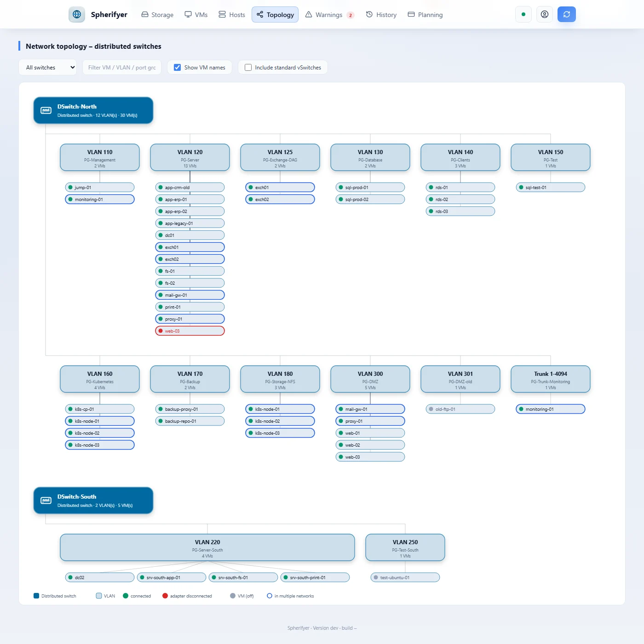Screen dimensions: 644x644
Task: Click the sql-test-01 VM entry
Action: 551,187
